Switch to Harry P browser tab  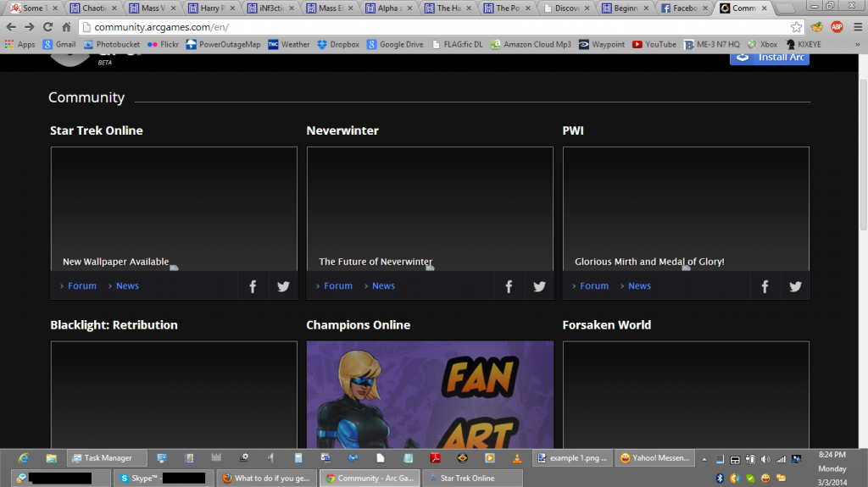[x=211, y=8]
